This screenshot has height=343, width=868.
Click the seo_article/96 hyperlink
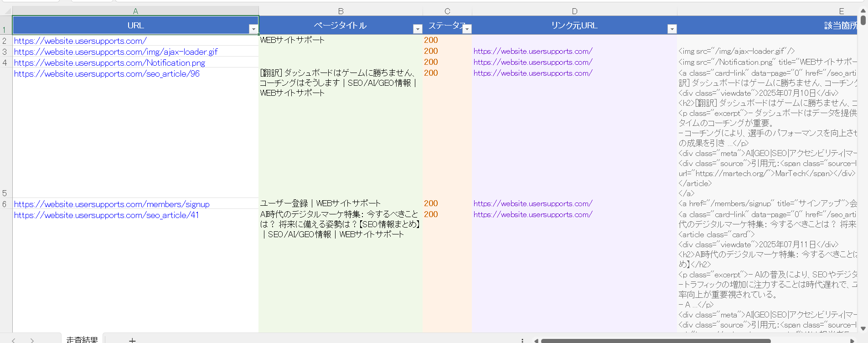[107, 74]
